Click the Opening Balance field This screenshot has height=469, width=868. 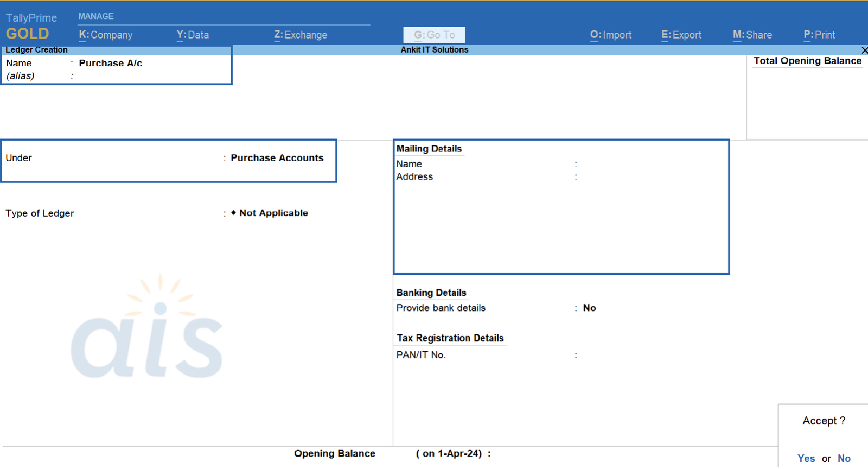click(542, 454)
